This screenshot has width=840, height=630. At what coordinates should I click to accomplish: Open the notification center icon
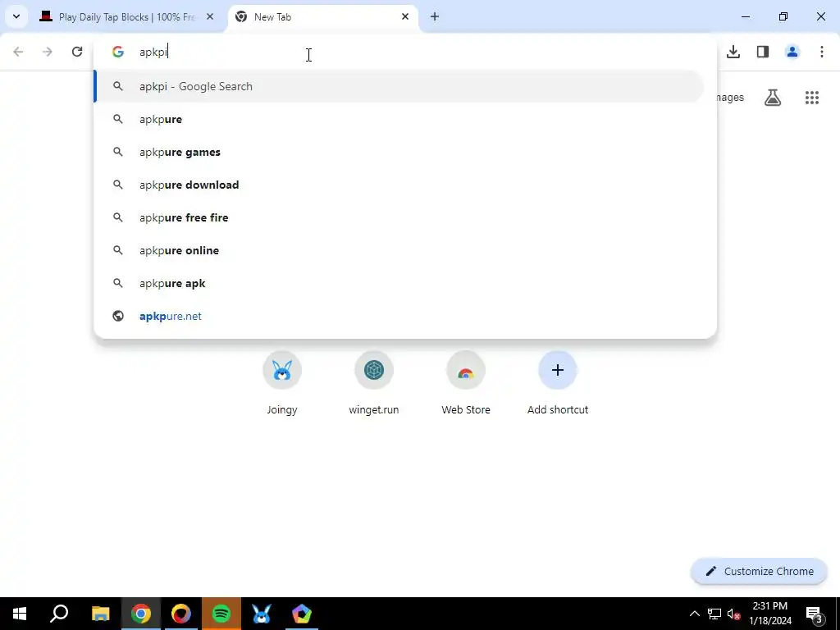815,614
